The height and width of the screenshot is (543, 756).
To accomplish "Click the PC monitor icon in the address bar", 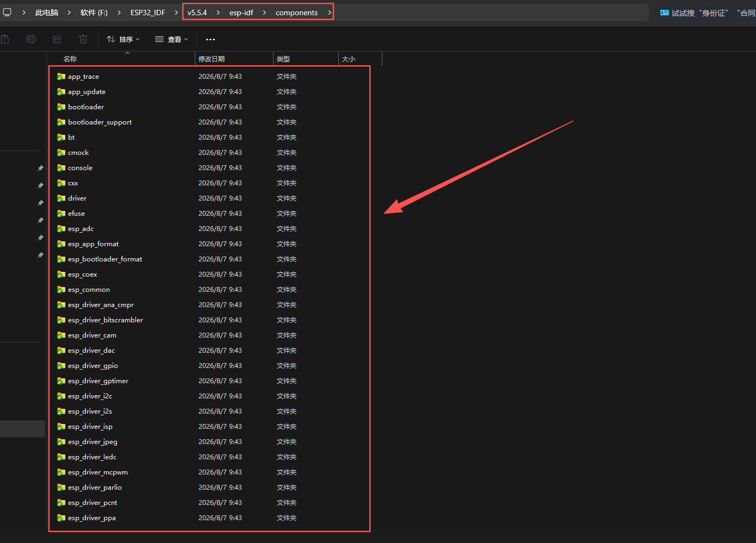I will (7, 12).
